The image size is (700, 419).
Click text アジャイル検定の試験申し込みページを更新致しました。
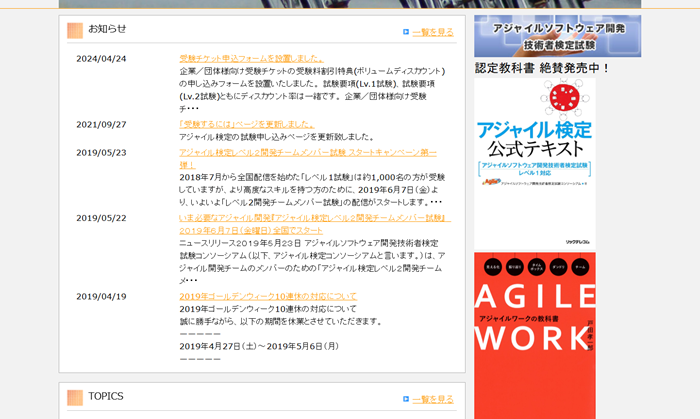pyautogui.click(x=277, y=137)
